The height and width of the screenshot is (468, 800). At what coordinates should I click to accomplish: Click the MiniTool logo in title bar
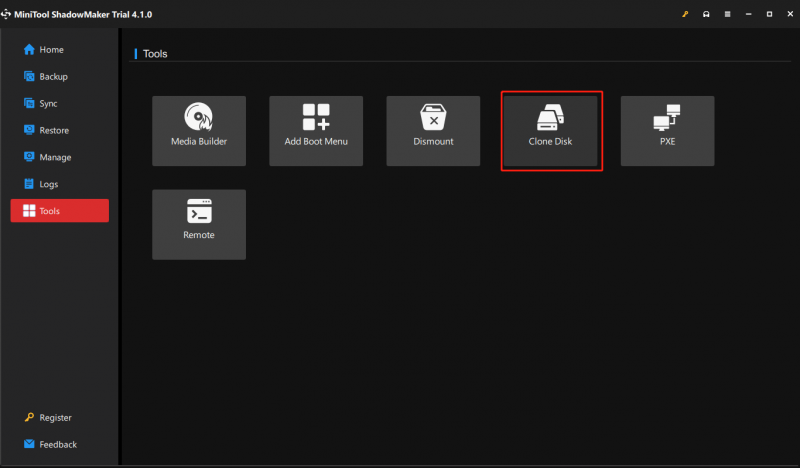[6, 14]
